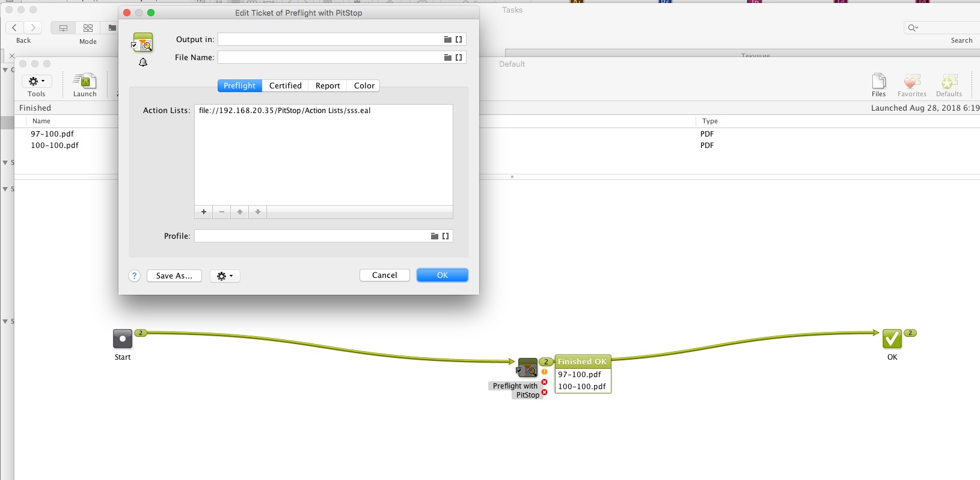Click the Finished OK header on node
The image size is (980, 480).
583,362
